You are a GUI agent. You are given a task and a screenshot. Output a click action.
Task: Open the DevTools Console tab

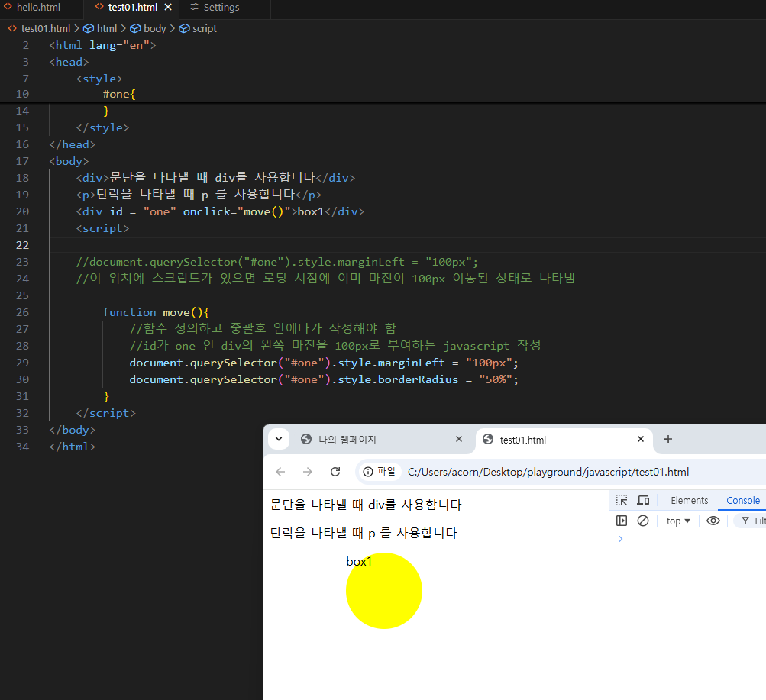[x=742, y=500]
